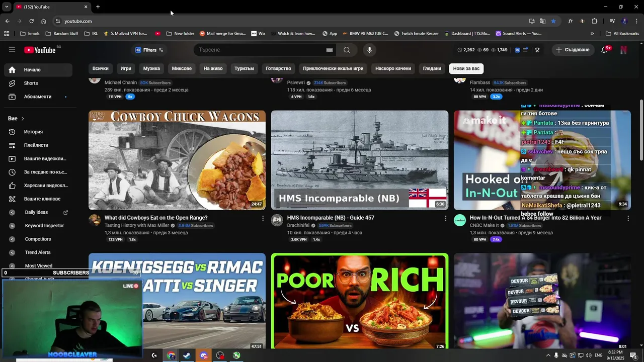
Task: Show hidden system tray icons
Action: click(x=548, y=355)
